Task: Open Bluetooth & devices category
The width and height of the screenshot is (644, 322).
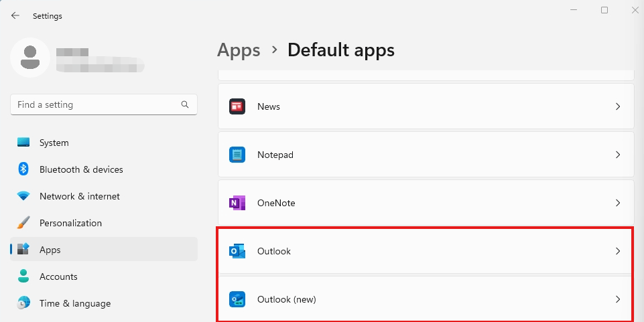Action: pyautogui.click(x=104, y=169)
